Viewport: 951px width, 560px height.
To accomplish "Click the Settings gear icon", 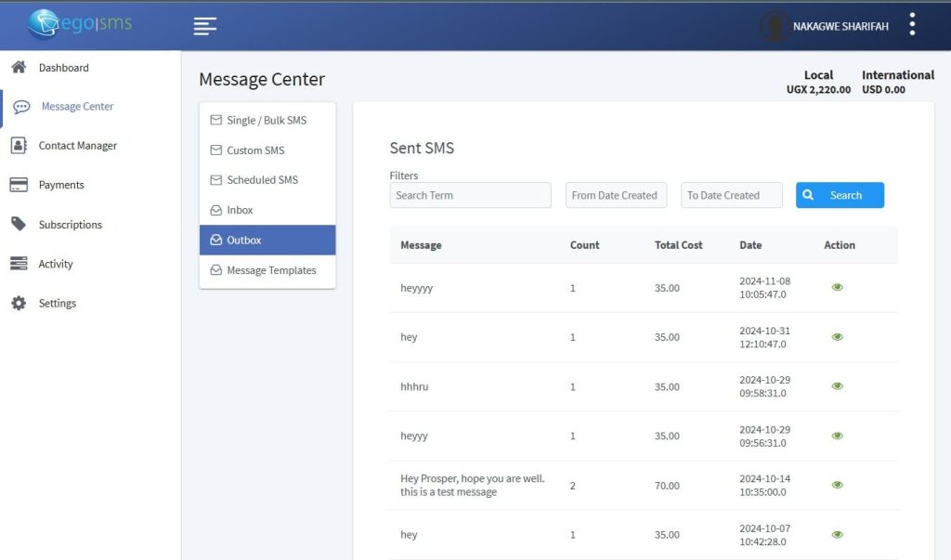I will click(x=19, y=304).
